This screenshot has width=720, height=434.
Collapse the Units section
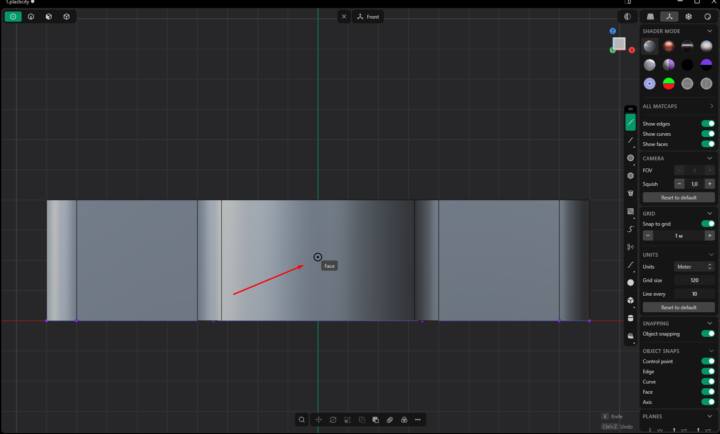711,255
